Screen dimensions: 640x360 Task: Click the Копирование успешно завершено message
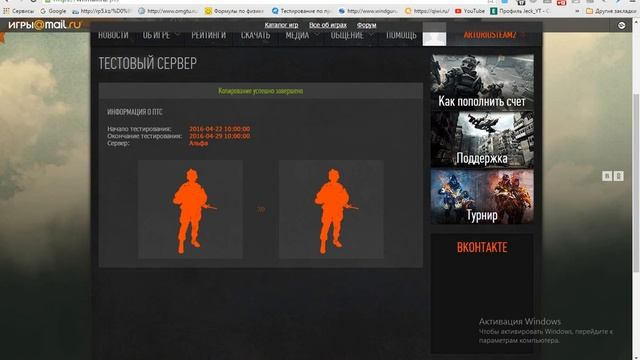coord(261,91)
